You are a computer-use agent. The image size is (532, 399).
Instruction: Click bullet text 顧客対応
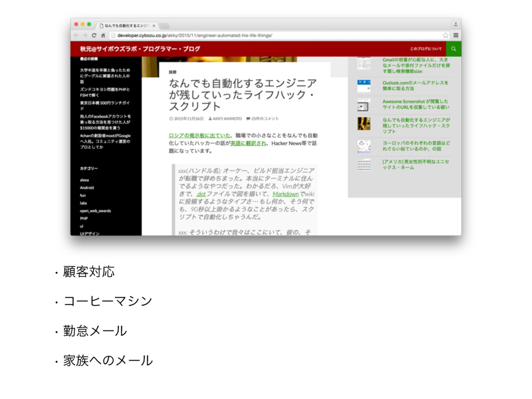(x=89, y=272)
